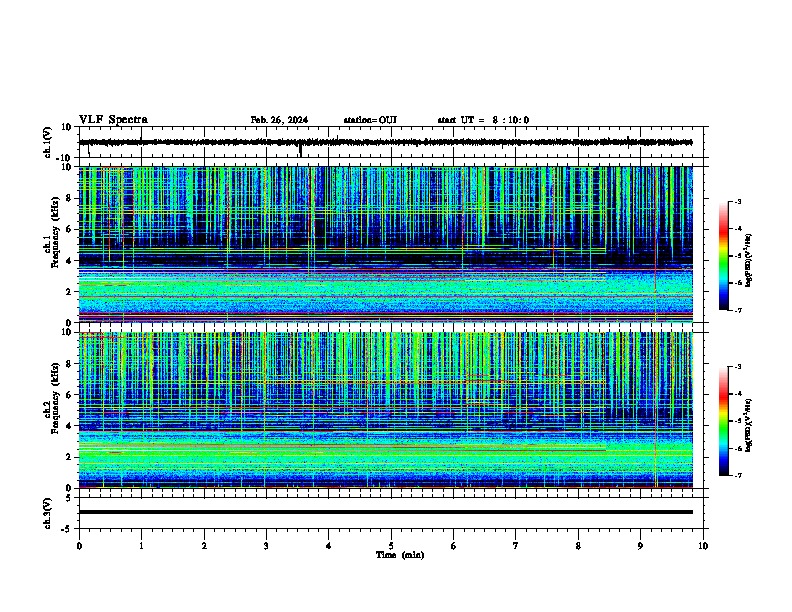The height and width of the screenshot is (612, 792).
Task: Click the ch.1 voltage waveform trace
Action: (x=386, y=142)
